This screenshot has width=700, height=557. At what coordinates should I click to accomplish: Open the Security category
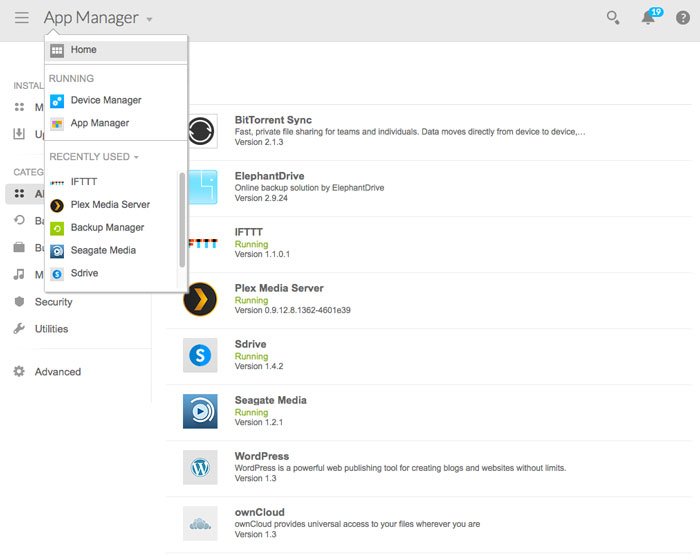[x=53, y=302]
